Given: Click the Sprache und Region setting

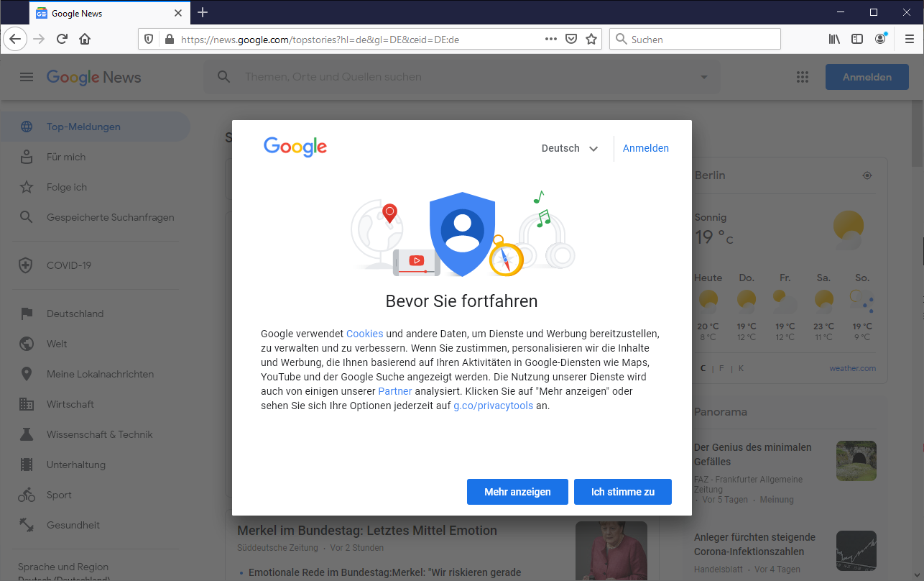Looking at the screenshot, I should point(63,567).
